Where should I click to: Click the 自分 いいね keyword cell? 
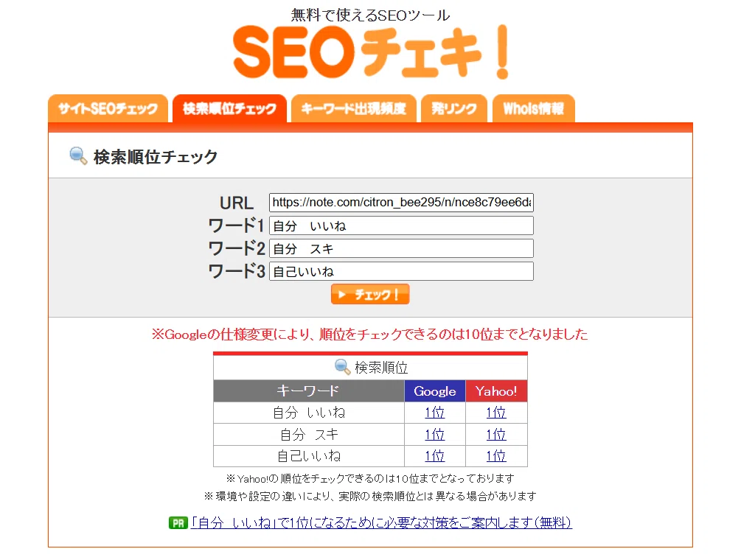[309, 413]
